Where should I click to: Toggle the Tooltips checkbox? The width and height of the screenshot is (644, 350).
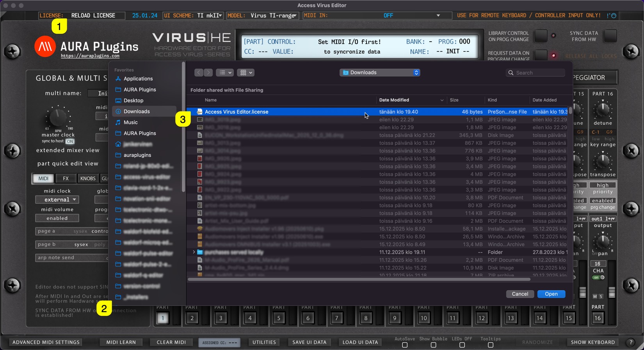click(491, 345)
